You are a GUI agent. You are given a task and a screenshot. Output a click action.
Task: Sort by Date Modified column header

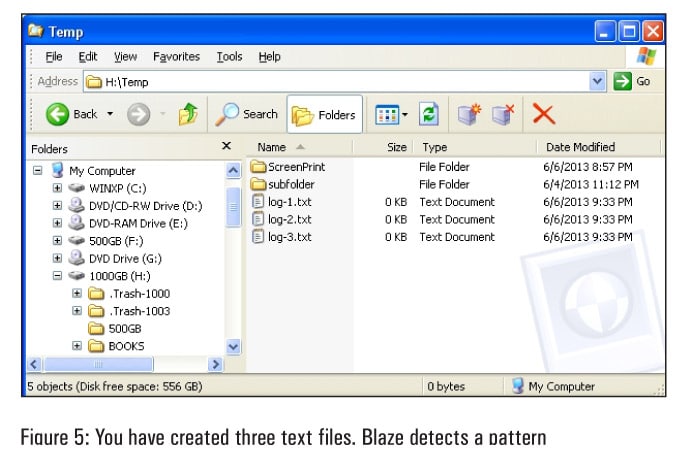(x=580, y=146)
